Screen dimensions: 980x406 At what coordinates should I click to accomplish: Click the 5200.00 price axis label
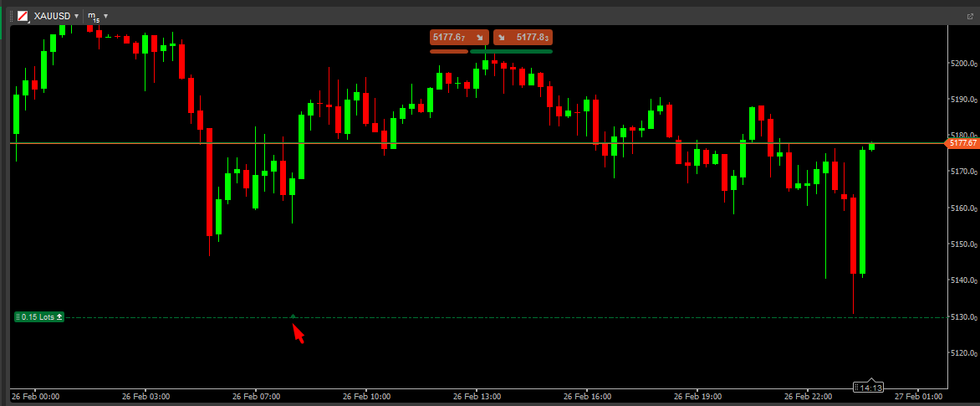[963, 64]
